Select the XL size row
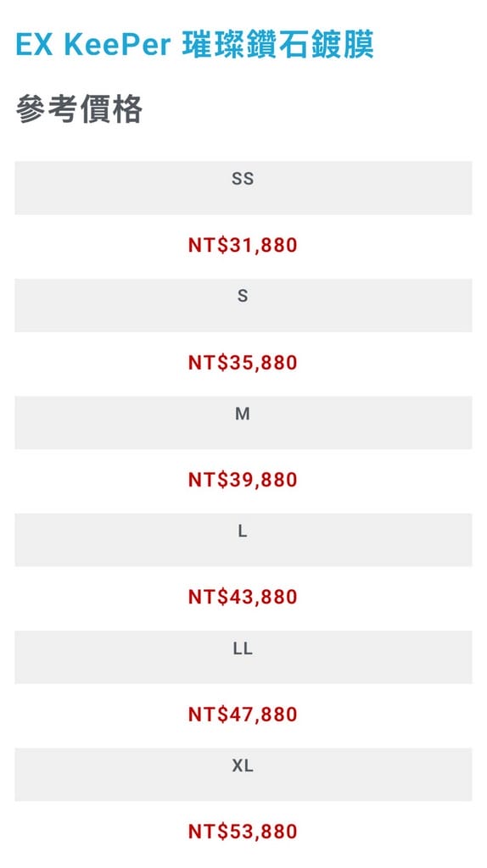This screenshot has height=868, width=487. pos(243,775)
